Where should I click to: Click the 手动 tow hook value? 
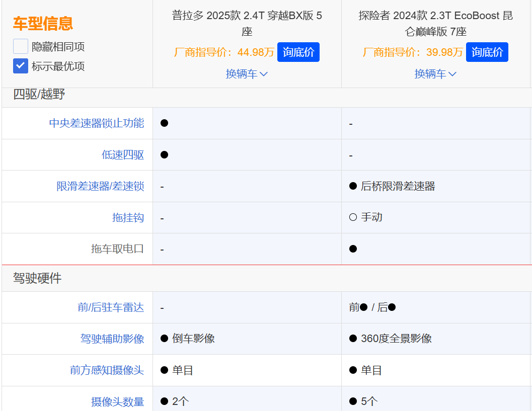pyautogui.click(x=371, y=217)
